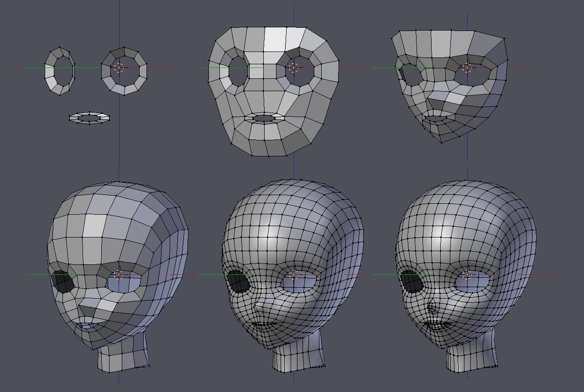Select the dark eye socket on the nostril-less smooth head
The image size is (584, 392).
(x=238, y=281)
